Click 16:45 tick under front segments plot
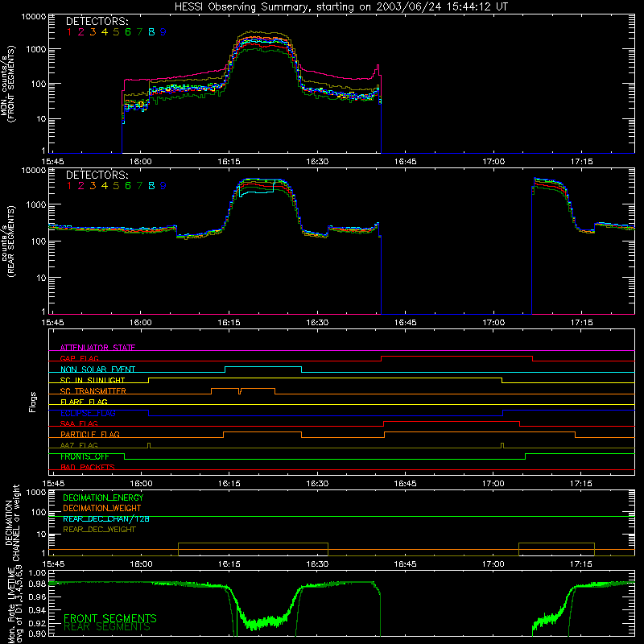Image resolution: width=644 pixels, height=644 pixels. click(x=405, y=162)
